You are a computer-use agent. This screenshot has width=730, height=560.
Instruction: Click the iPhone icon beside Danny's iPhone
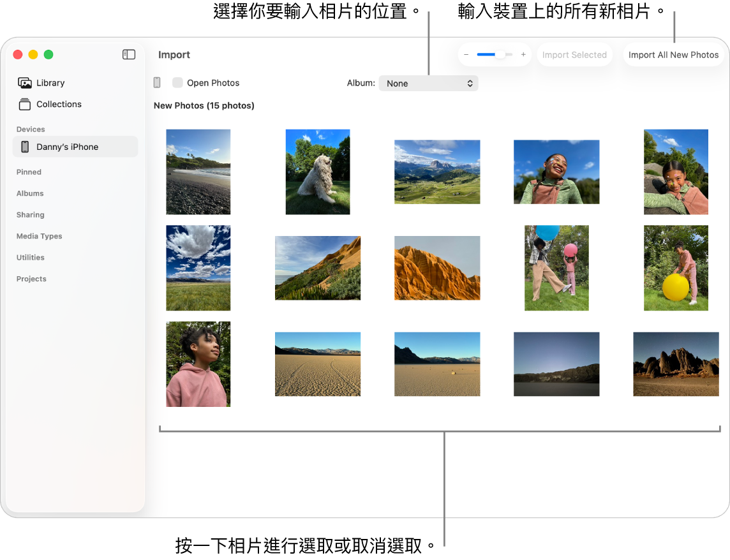click(25, 147)
